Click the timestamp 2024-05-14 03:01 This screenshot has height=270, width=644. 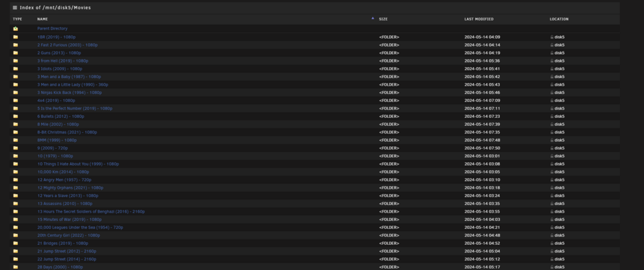pos(482,156)
